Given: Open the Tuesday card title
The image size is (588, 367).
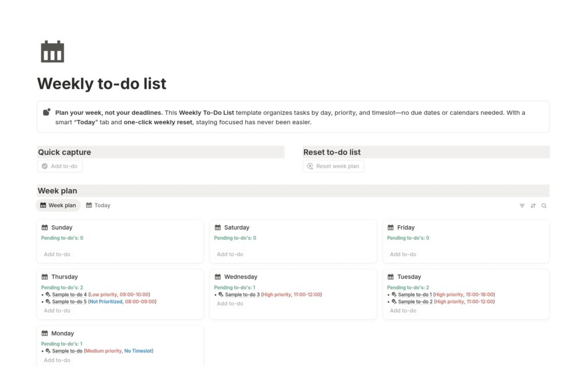Looking at the screenshot, I should [409, 277].
